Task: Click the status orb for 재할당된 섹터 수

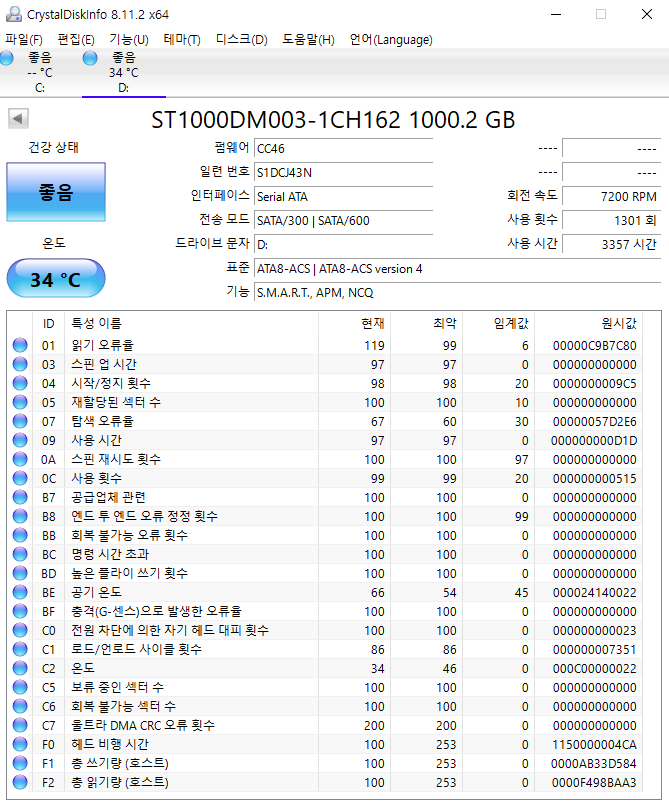Action: [x=20, y=402]
